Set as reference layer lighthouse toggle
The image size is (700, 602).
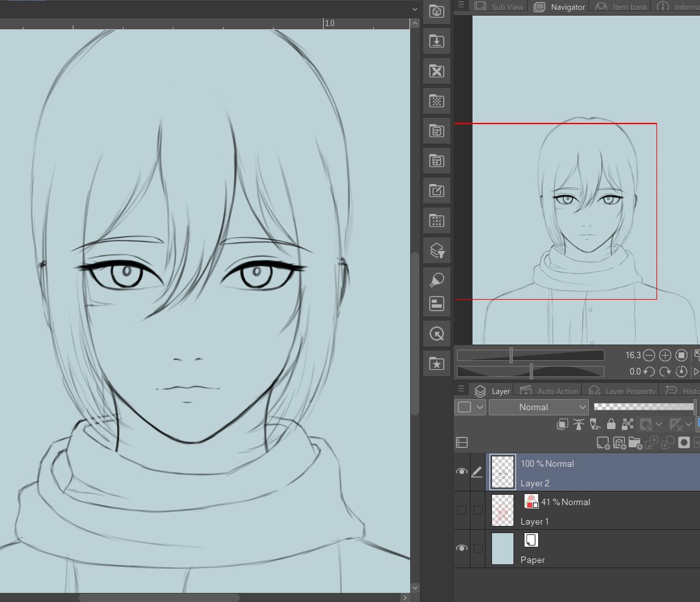(578, 424)
